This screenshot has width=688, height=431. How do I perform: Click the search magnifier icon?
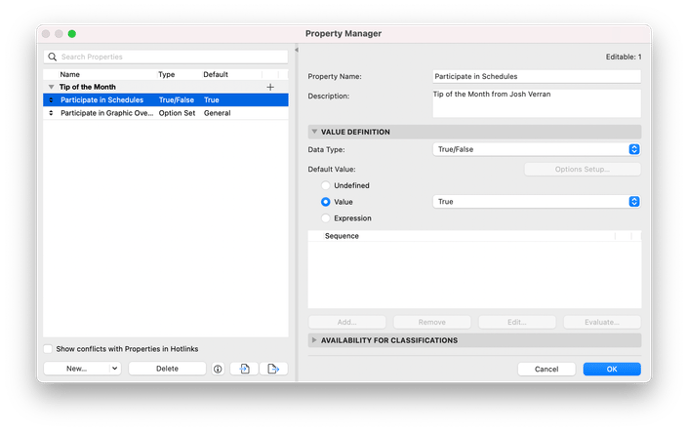[x=52, y=57]
